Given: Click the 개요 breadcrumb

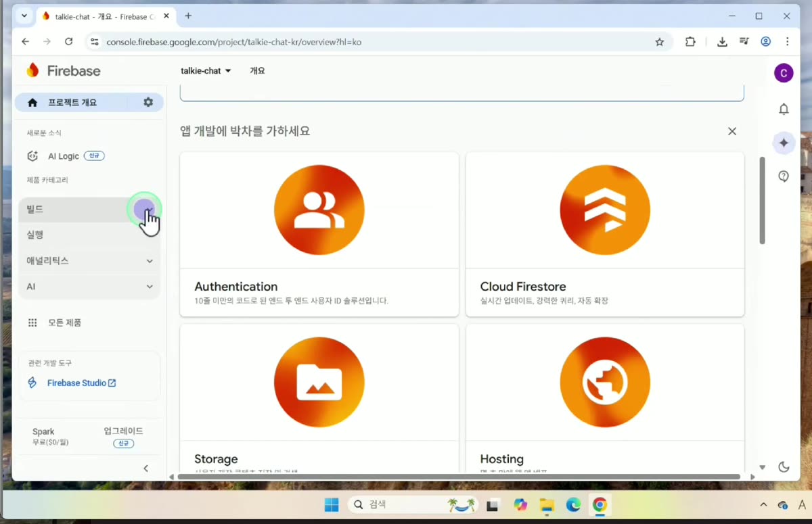Looking at the screenshot, I should 257,70.
